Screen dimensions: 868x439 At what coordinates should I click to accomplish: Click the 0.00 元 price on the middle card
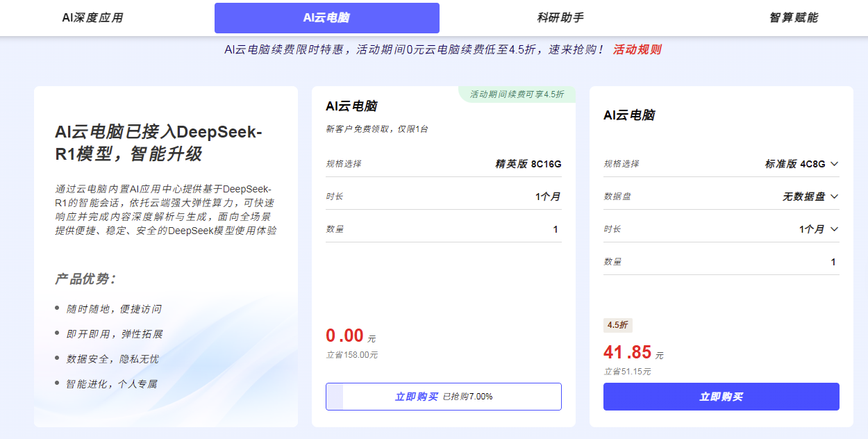pyautogui.click(x=351, y=336)
